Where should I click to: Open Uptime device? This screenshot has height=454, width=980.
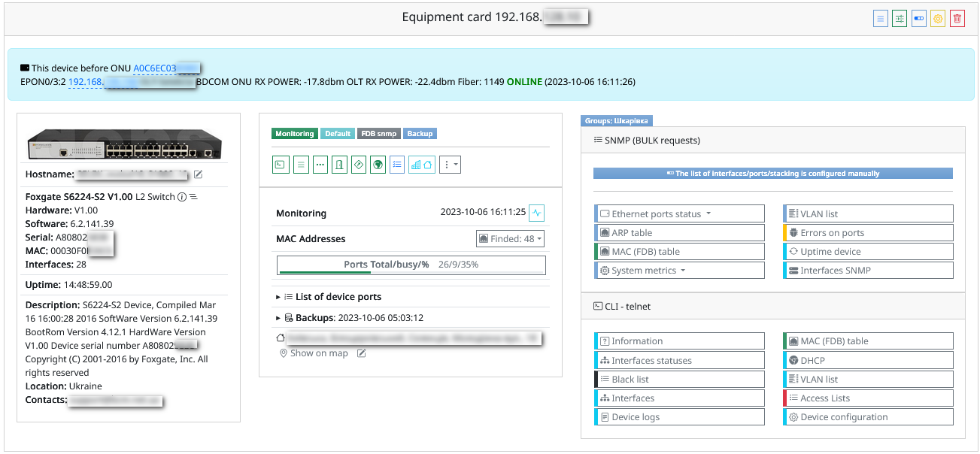(868, 251)
